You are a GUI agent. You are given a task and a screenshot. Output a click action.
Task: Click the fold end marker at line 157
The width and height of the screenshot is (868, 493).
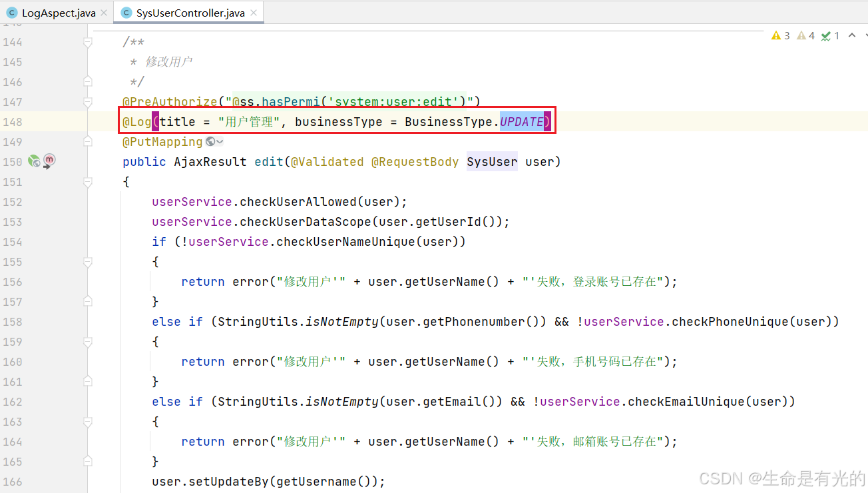coord(87,301)
